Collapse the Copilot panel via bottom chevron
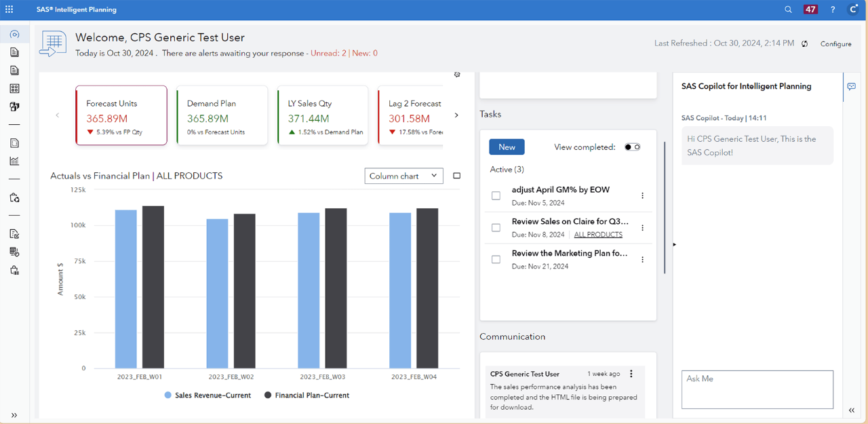Screen dimensions: 868x424 click(x=852, y=410)
